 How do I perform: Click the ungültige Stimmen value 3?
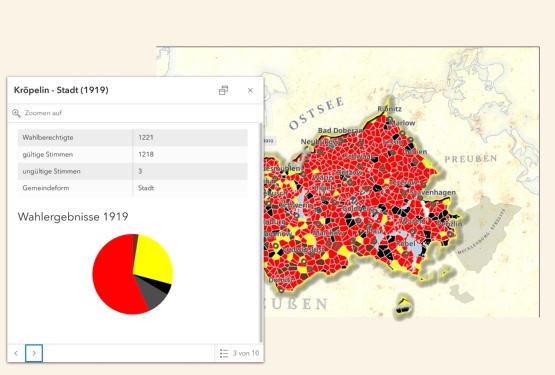pyautogui.click(x=140, y=171)
